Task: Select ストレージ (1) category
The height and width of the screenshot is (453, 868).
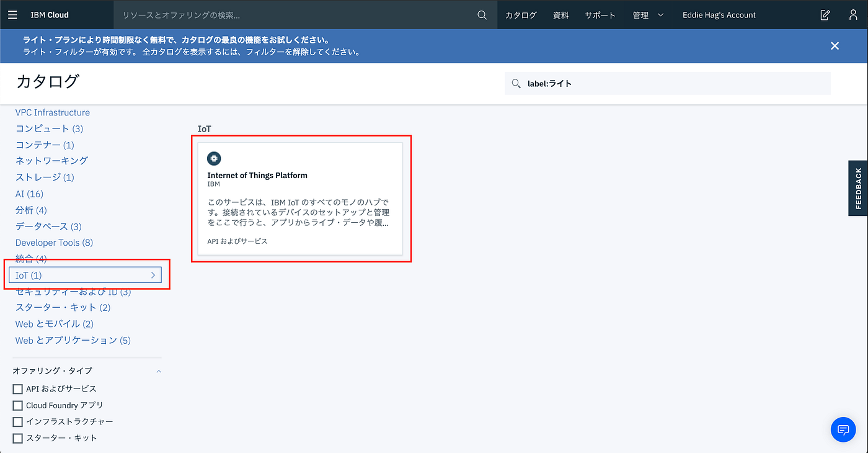Action: pos(45,177)
